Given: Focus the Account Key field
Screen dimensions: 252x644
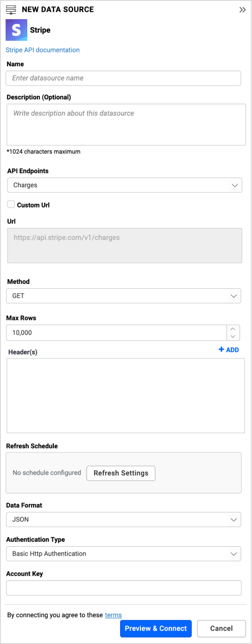Looking at the screenshot, I should [123, 588].
